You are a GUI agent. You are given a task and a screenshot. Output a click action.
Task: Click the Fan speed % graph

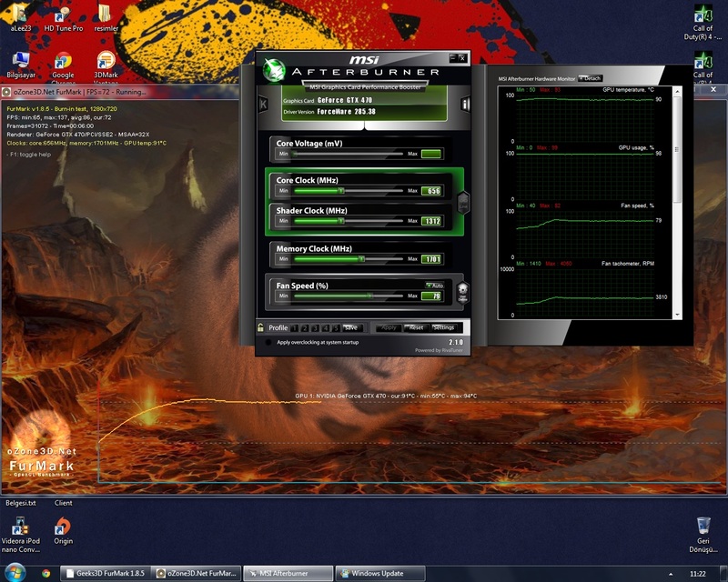click(x=585, y=234)
